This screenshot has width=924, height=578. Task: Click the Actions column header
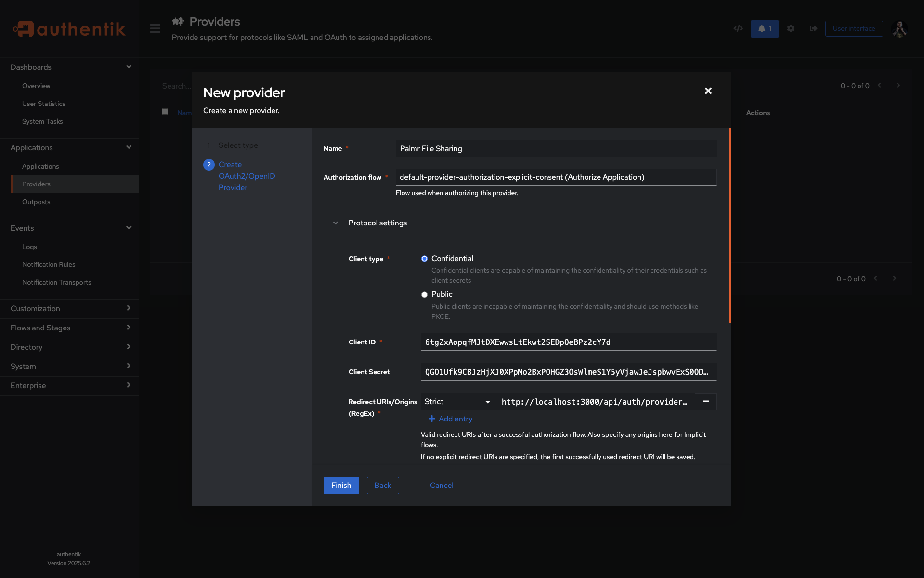758,113
